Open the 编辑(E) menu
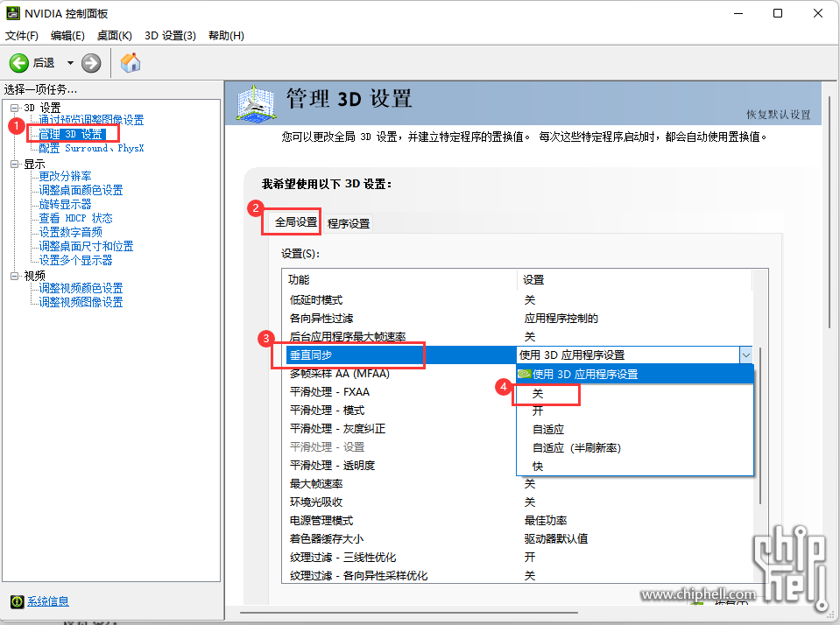This screenshot has height=625, width=840. 67,35
